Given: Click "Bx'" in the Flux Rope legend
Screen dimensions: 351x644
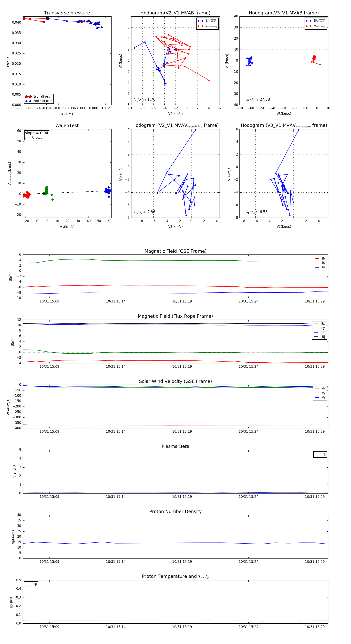Looking at the screenshot, I should coord(320,324).
